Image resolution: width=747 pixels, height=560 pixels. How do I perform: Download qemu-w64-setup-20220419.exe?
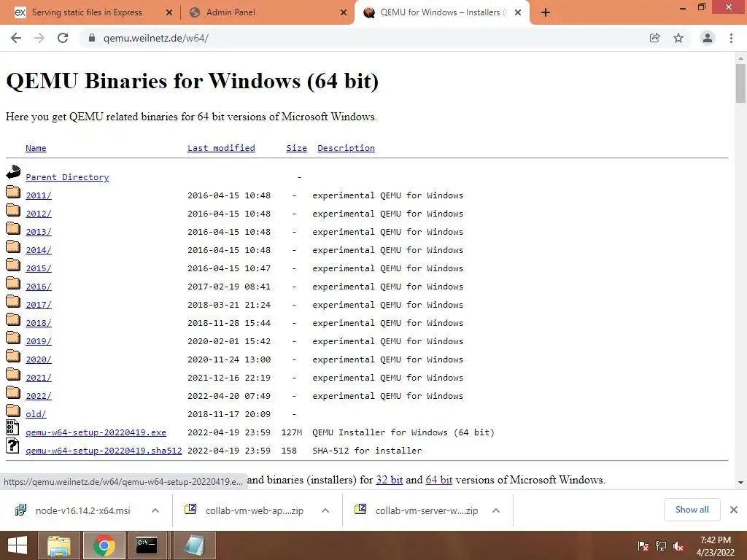point(96,432)
